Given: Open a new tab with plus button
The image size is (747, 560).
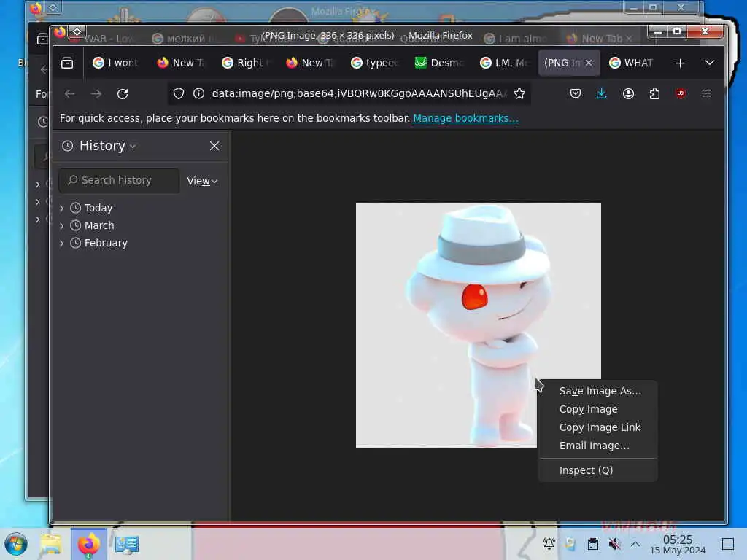Looking at the screenshot, I should (681, 63).
